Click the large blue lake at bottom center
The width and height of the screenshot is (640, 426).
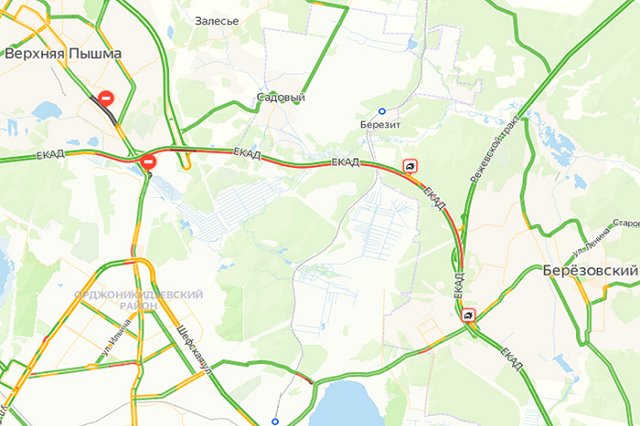[350, 404]
